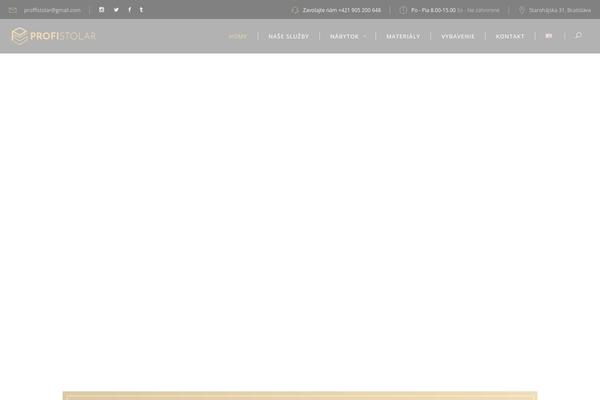
Task: Go to the HOME menu item
Action: (238, 36)
